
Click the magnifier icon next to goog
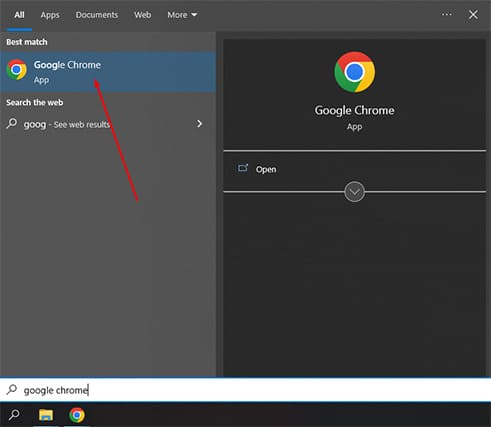pyautogui.click(x=12, y=124)
